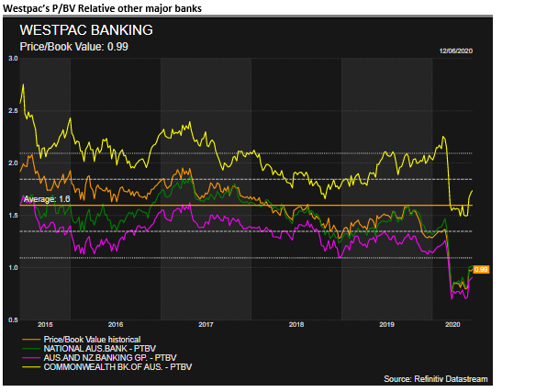
Task: Click the 0.5 y-axis label
Action: (13, 320)
